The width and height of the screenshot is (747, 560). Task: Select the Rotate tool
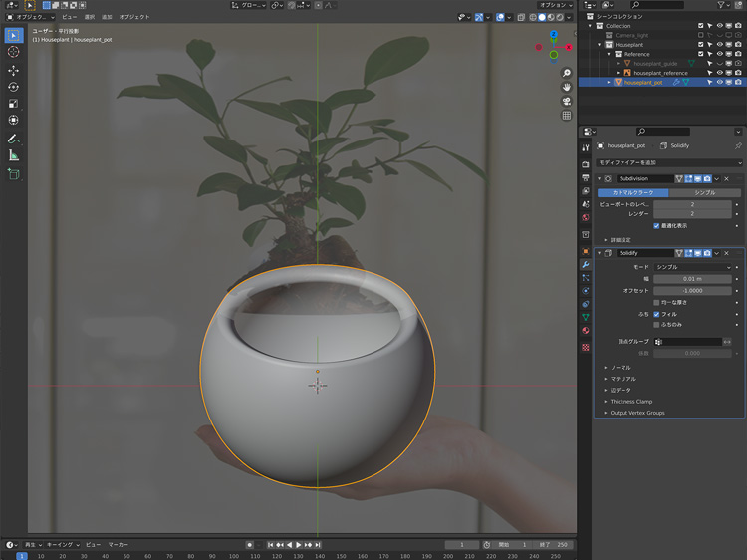14,87
